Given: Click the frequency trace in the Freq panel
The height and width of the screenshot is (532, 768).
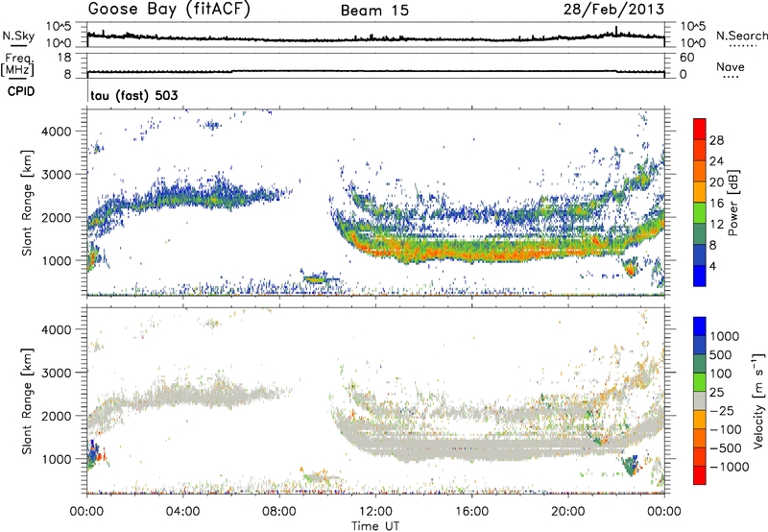Looking at the screenshot, I should point(375,71).
